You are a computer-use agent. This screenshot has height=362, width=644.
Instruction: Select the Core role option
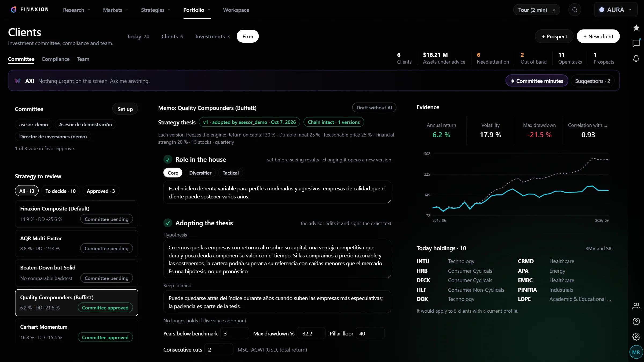tap(173, 173)
